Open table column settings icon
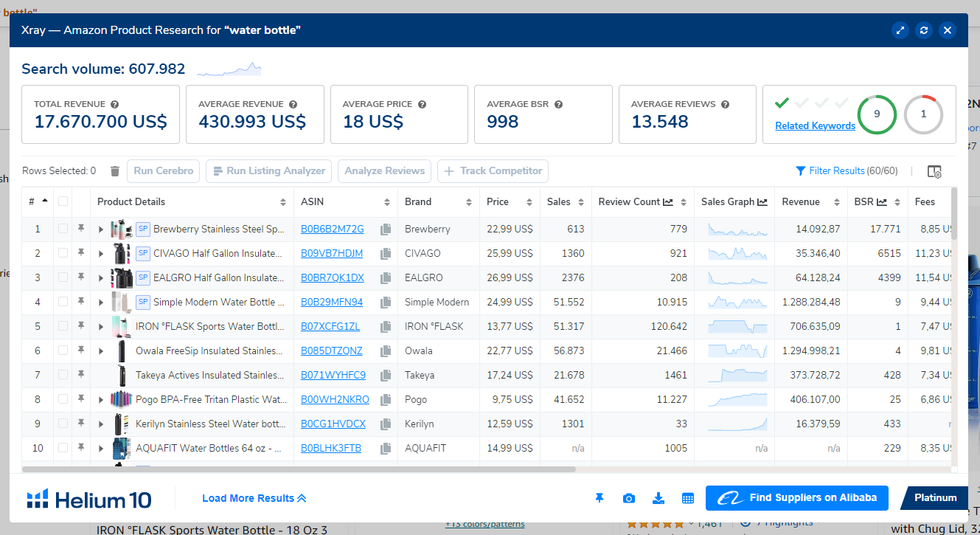Image resolution: width=980 pixels, height=535 pixels. click(934, 171)
